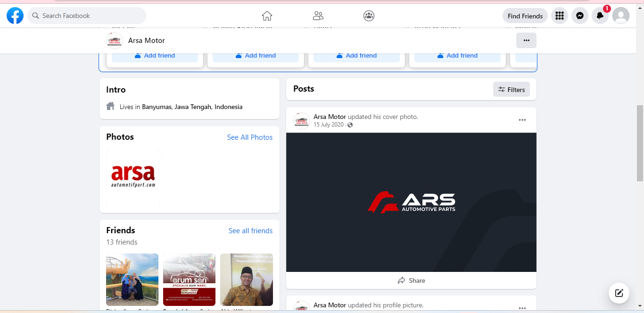The image size is (644, 313).
Task: Click Arsa Motor name on profile picture post
Action: [330, 305]
